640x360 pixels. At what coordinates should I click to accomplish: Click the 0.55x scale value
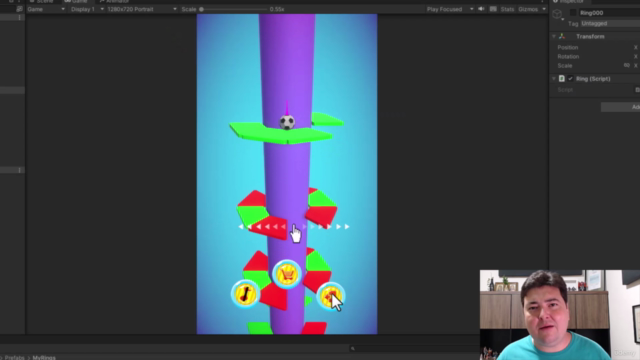pos(277,9)
